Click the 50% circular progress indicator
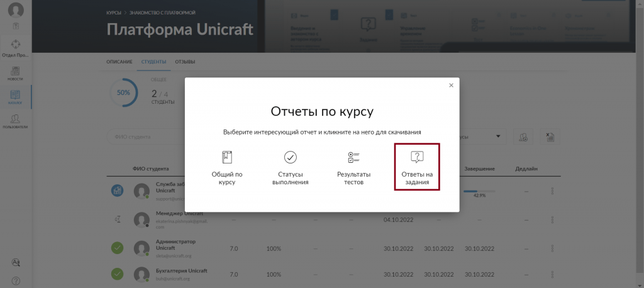The height and width of the screenshot is (288, 644). coord(124,93)
